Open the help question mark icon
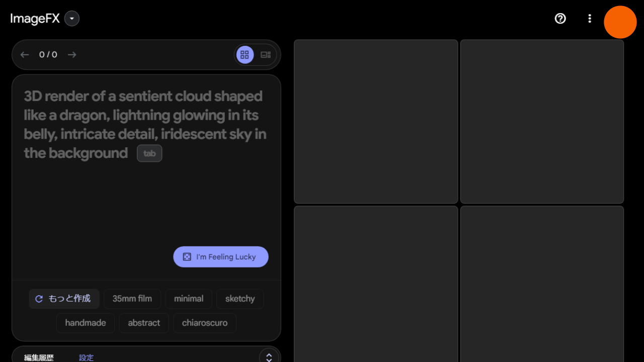Screen dimensions: 644x362 (x=560, y=19)
